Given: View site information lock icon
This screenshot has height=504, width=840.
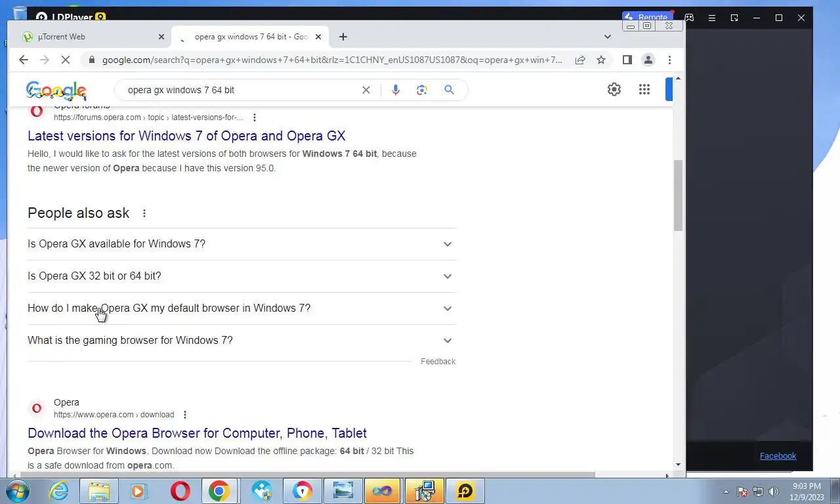Looking at the screenshot, I should (91, 60).
